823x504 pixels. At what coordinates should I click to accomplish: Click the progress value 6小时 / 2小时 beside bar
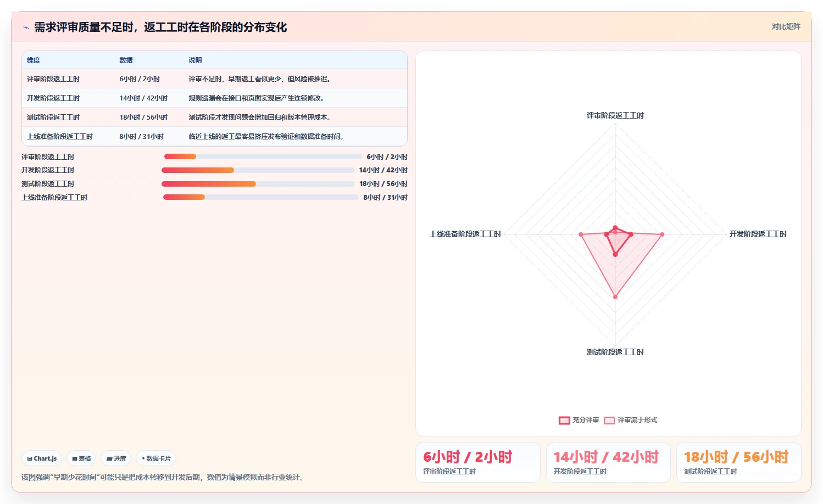click(387, 157)
